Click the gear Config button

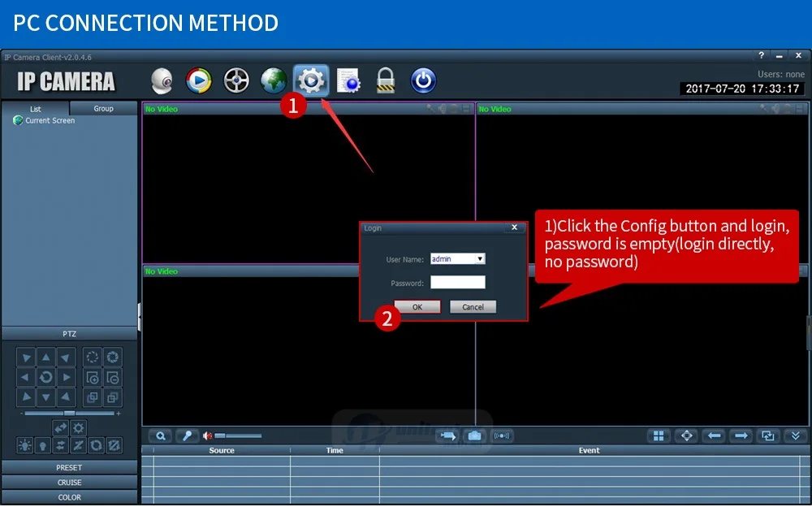311,81
